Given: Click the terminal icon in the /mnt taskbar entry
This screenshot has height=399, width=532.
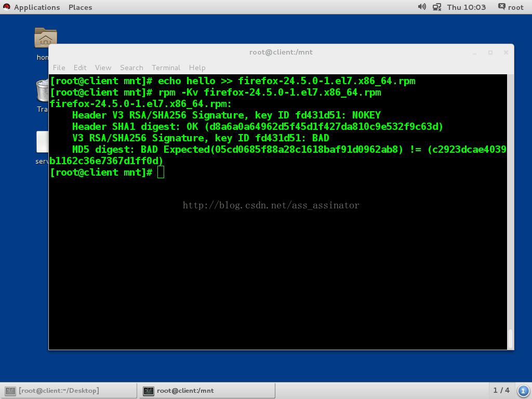Looking at the screenshot, I should (148, 391).
